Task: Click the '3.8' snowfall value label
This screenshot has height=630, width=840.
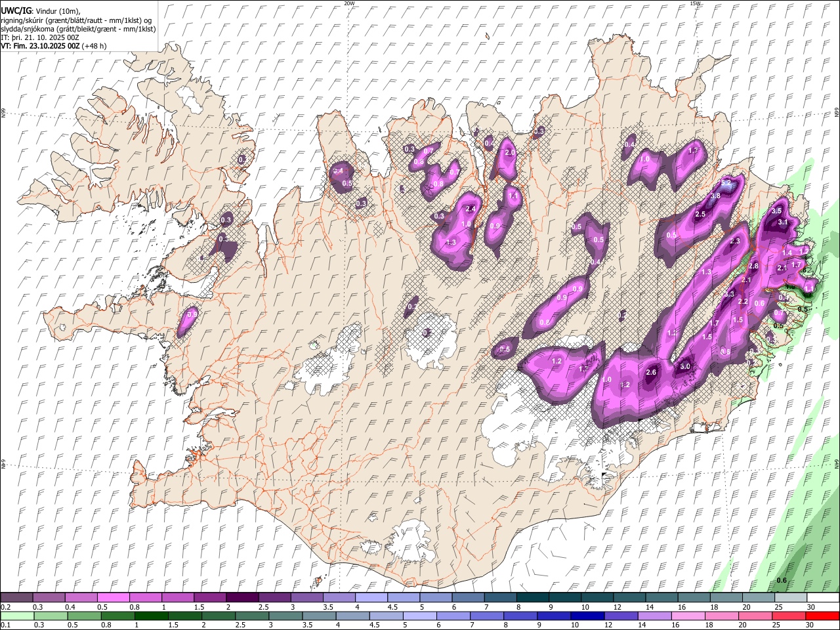Action: click(x=715, y=196)
